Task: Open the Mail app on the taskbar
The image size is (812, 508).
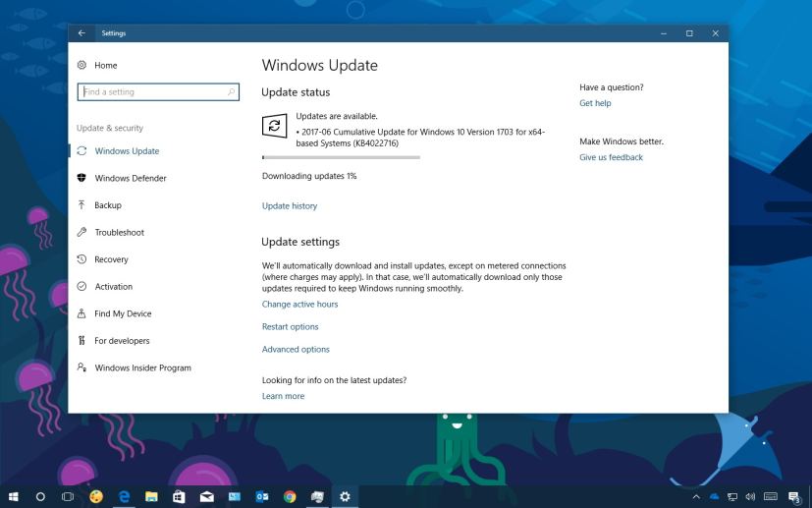Action: [x=206, y=496]
